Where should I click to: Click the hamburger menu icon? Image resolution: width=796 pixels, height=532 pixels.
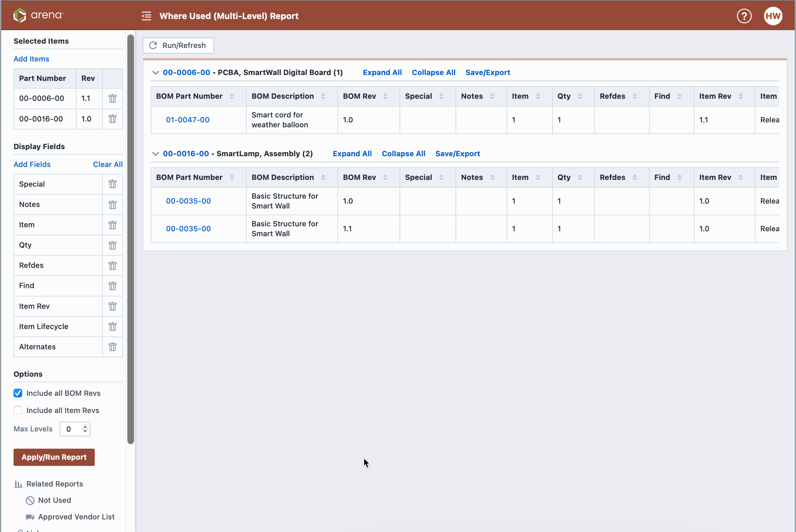pos(146,16)
